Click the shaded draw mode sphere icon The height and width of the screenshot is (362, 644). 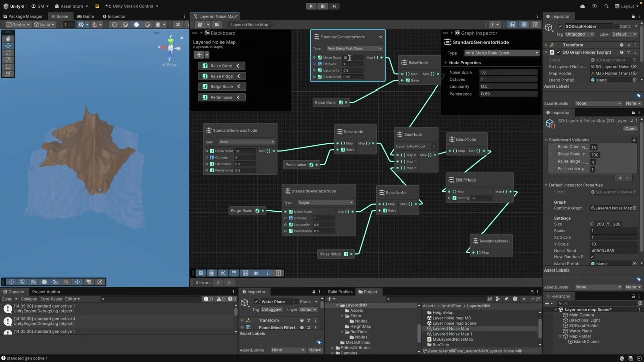coord(136,24)
